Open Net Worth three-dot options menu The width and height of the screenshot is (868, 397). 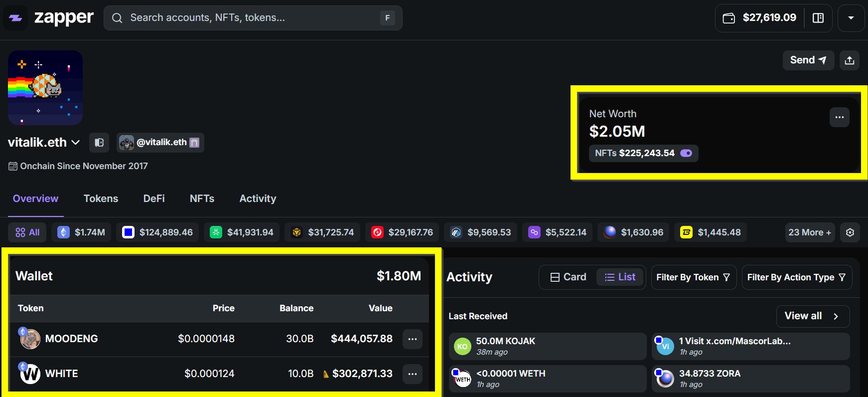pos(840,117)
